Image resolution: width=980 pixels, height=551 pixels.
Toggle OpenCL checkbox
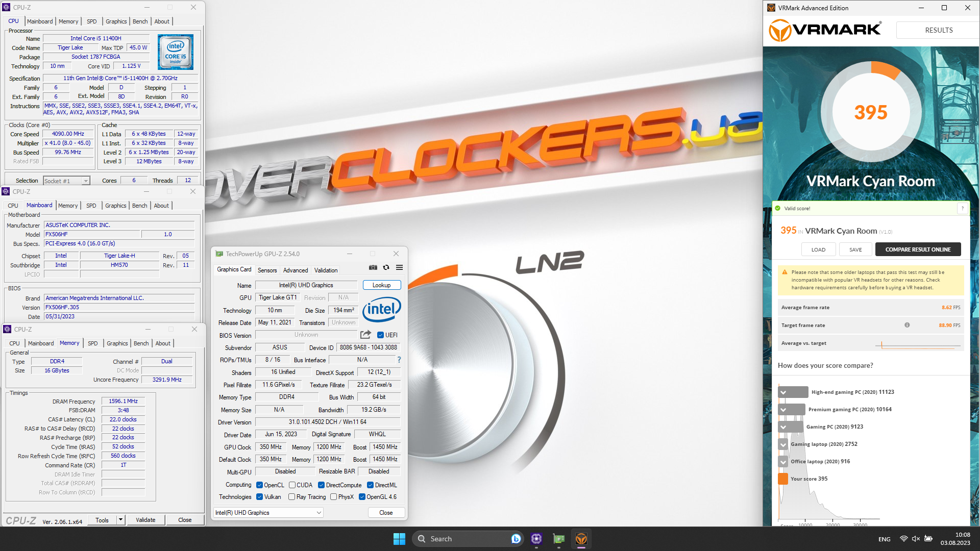click(x=259, y=485)
